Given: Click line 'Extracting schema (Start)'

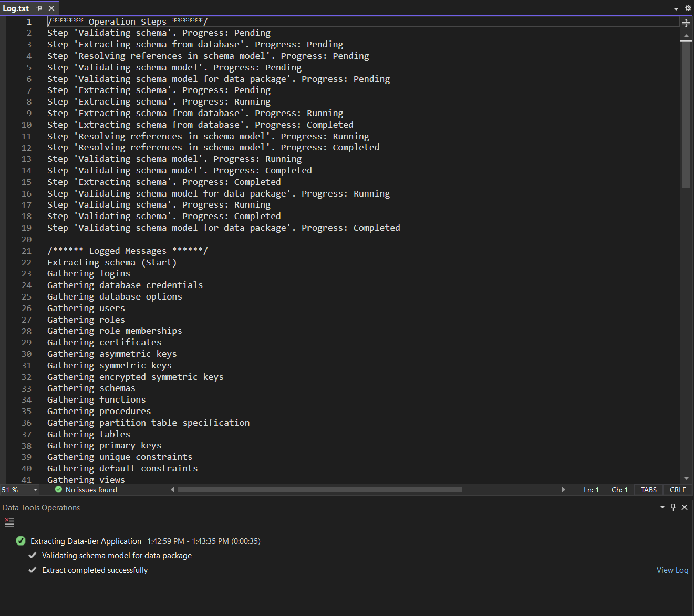Looking at the screenshot, I should 112,262.
